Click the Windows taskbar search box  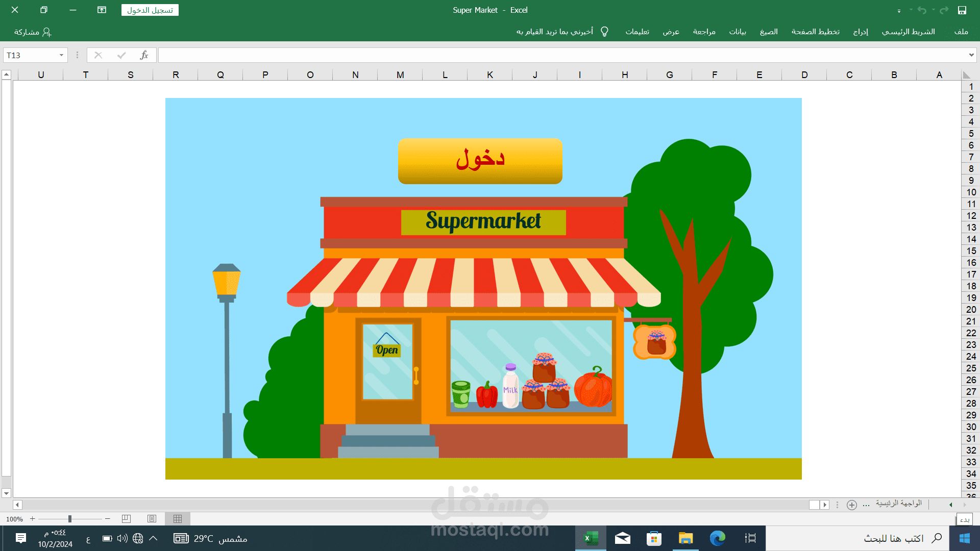click(x=857, y=538)
